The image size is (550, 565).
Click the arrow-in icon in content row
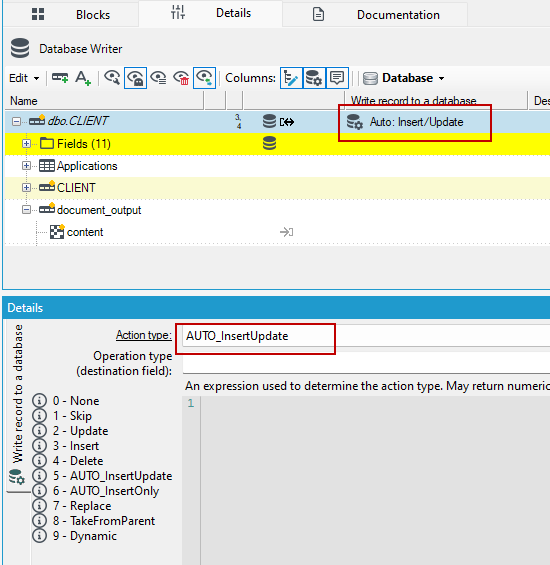point(287,232)
